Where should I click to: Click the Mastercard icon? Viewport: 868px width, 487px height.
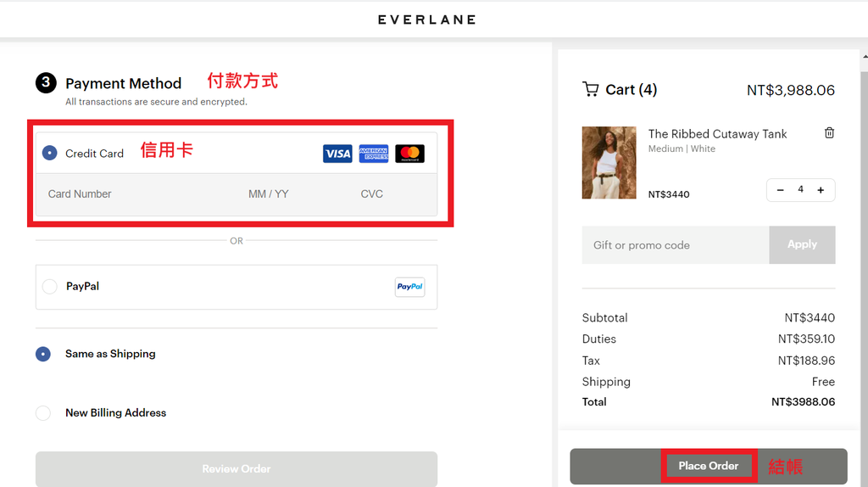coord(409,154)
